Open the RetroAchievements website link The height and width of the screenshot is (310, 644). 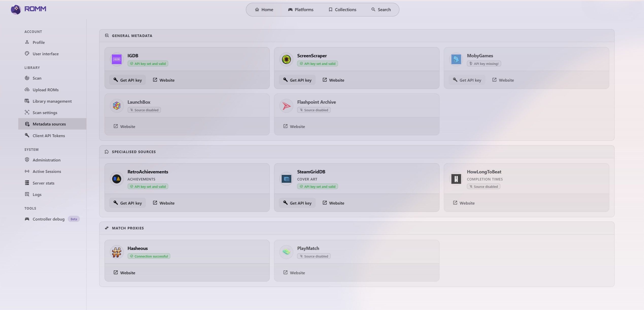164,203
